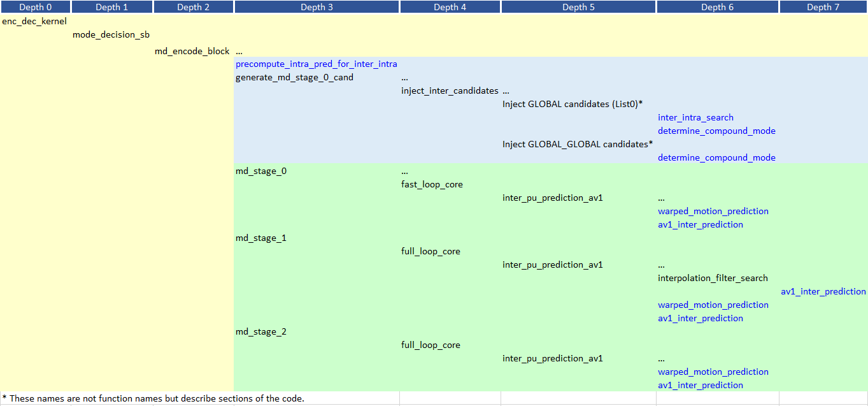
Task: Click the interpolation_filter_search cell
Action: coord(713,278)
